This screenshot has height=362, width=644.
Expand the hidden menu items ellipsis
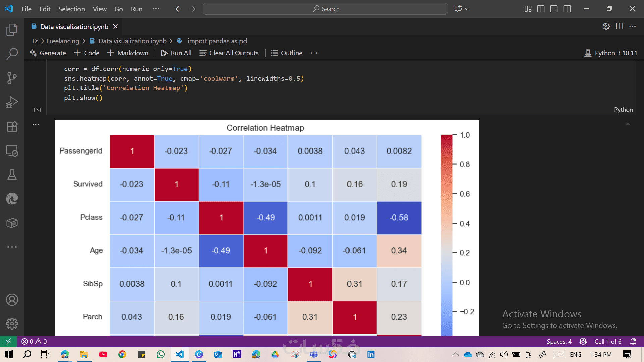tap(156, 9)
